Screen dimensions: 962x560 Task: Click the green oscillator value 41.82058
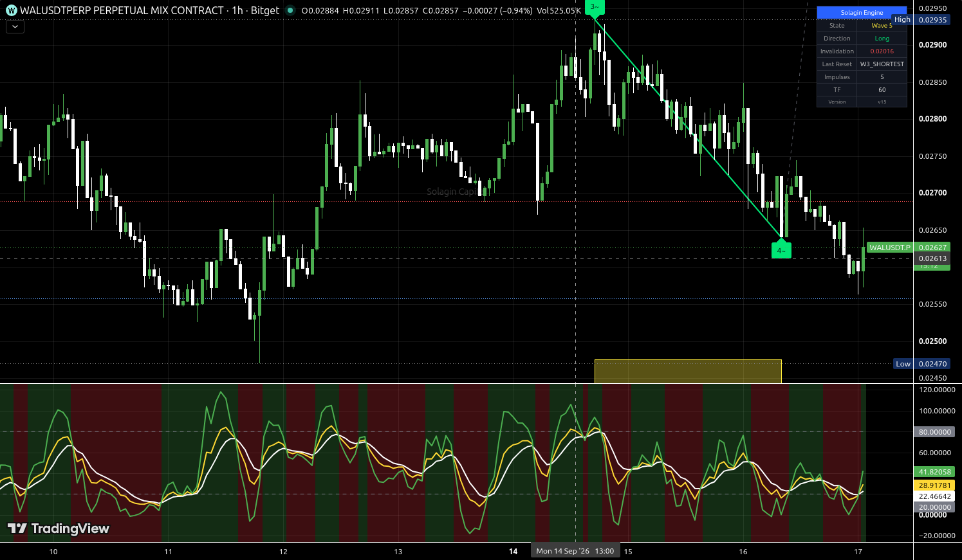[x=934, y=472]
